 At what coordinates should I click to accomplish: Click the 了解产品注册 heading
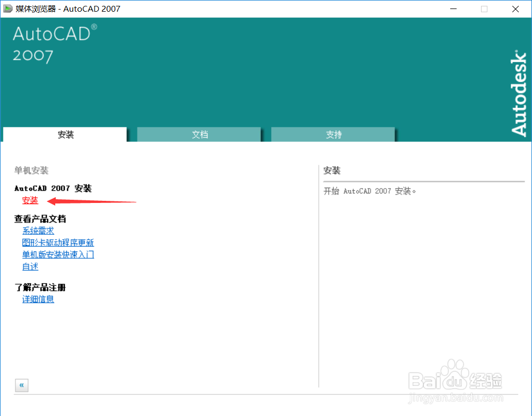tap(40, 287)
